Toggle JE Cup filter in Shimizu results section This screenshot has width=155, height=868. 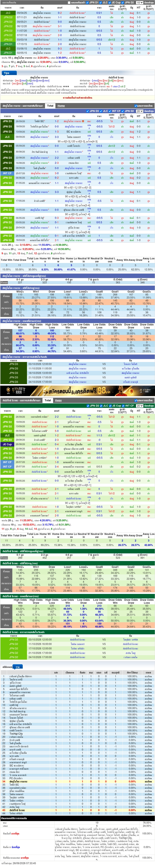click(x=110, y=406)
